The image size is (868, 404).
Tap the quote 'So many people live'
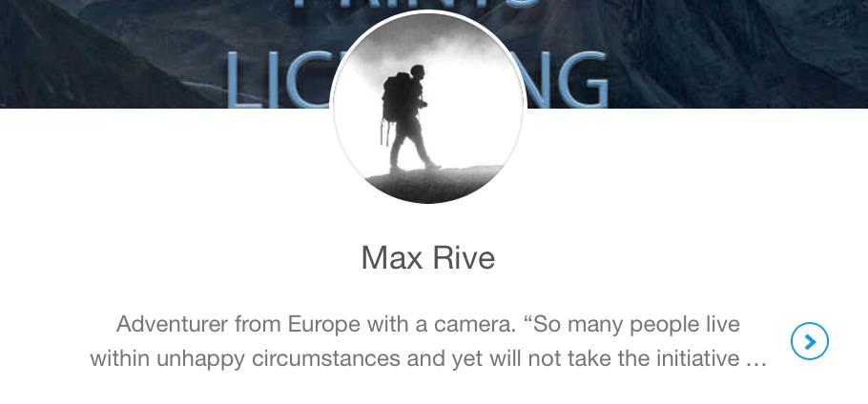(x=631, y=324)
